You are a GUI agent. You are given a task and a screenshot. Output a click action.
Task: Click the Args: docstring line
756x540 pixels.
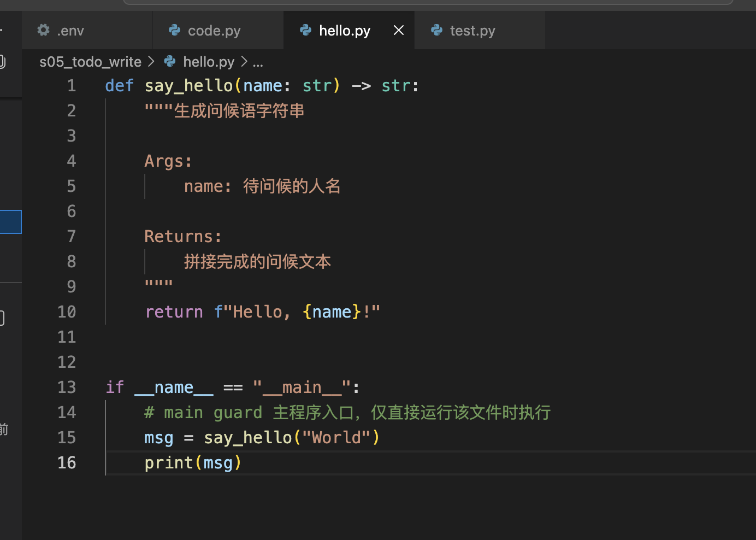168,161
